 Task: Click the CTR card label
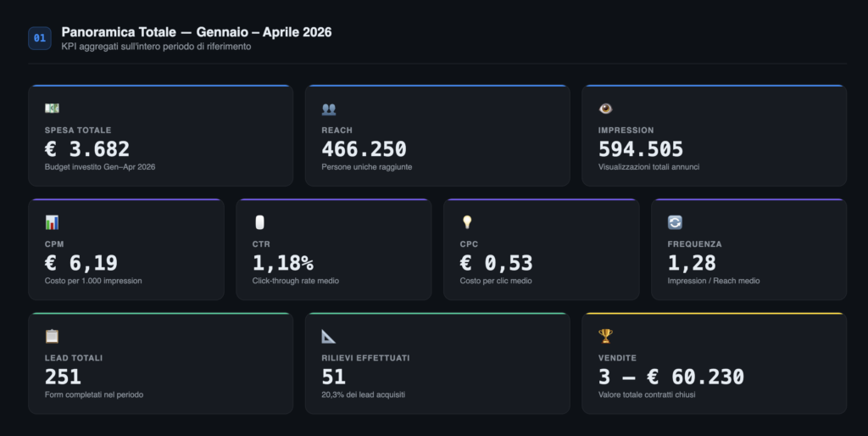[261, 243]
